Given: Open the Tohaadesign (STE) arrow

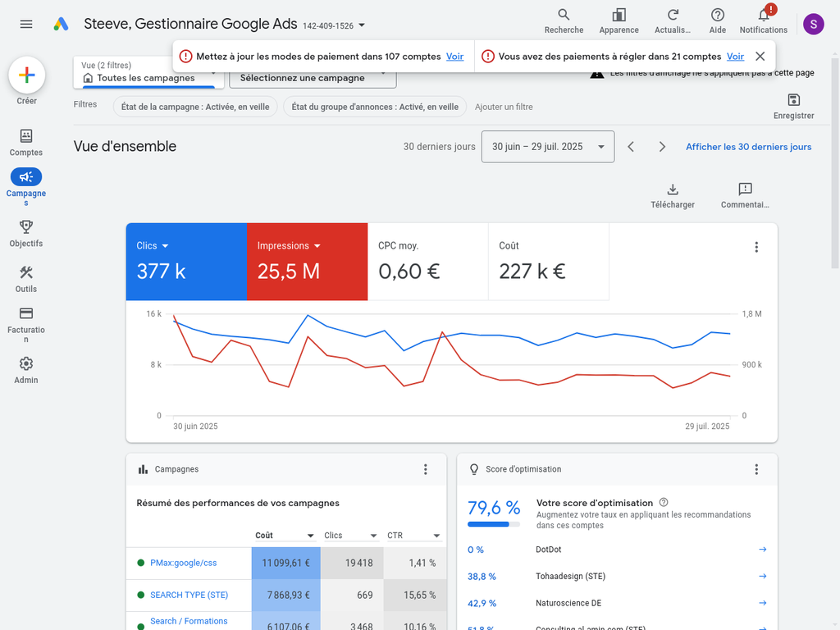Looking at the screenshot, I should click(x=762, y=577).
